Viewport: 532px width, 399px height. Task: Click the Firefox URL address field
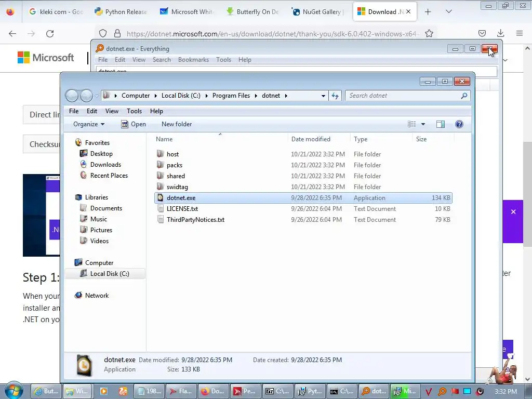[x=271, y=34]
